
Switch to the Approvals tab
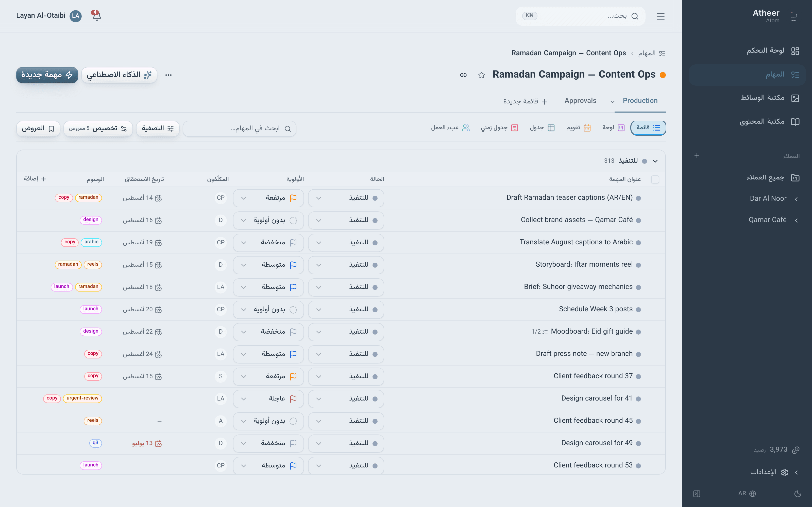click(x=580, y=101)
